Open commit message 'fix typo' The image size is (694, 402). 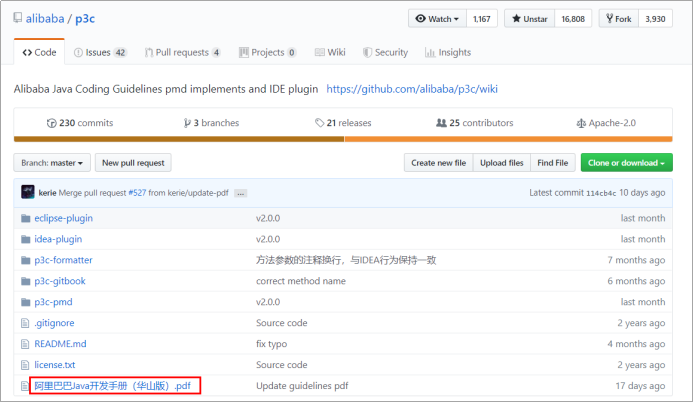click(271, 344)
